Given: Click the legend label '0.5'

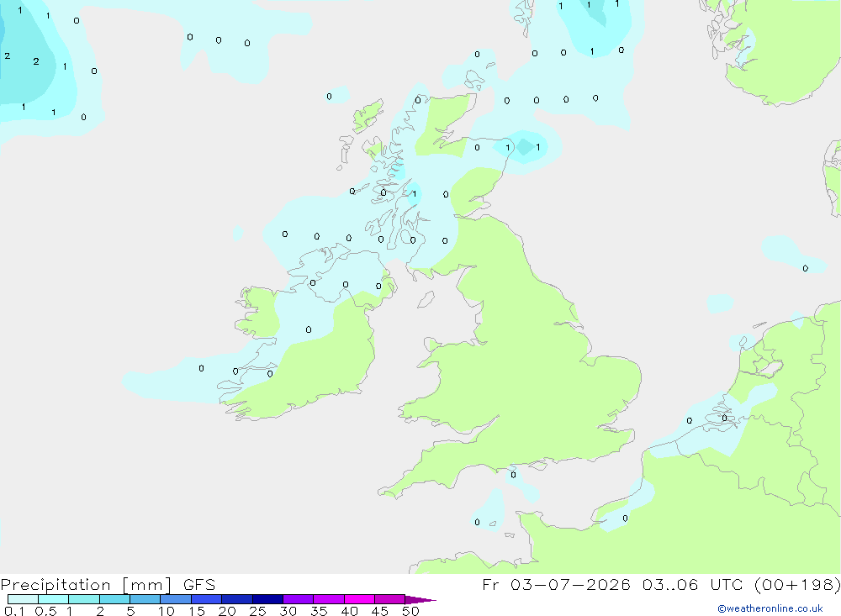Looking at the screenshot, I should coord(45,611).
